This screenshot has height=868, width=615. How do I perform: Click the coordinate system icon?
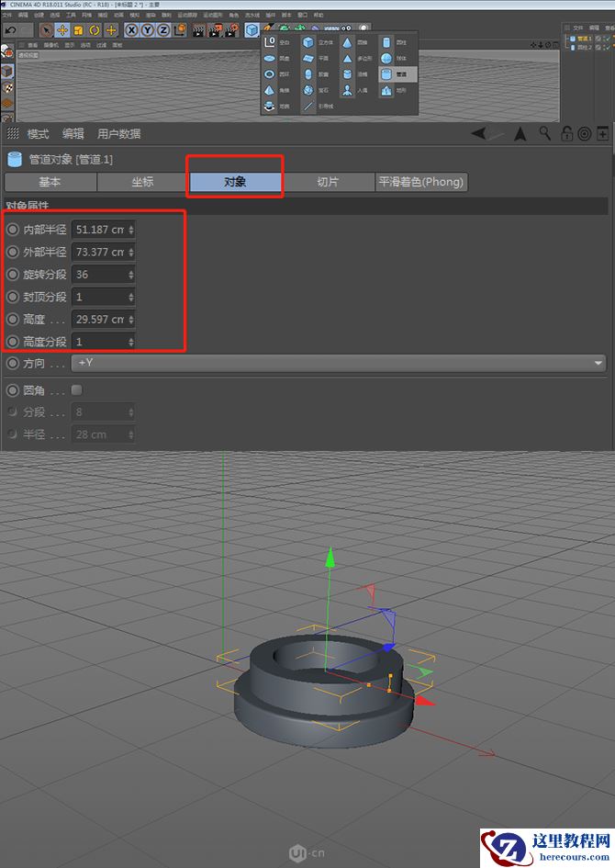pyautogui.click(x=180, y=30)
